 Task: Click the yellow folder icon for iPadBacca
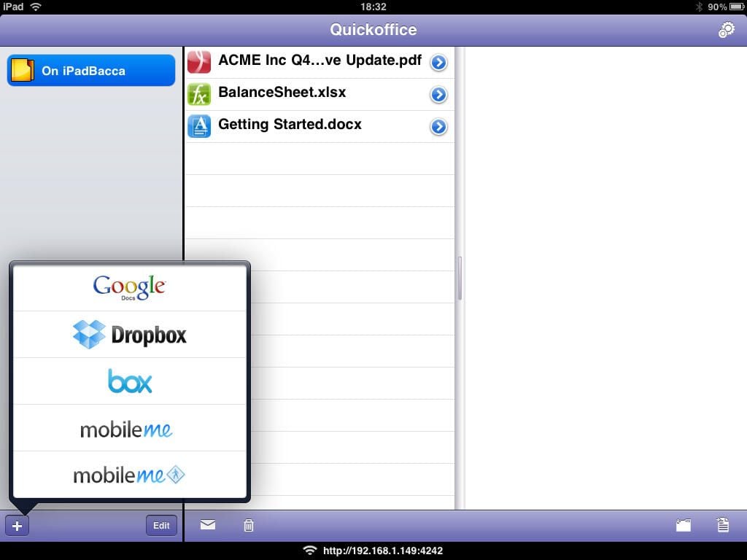coord(23,71)
